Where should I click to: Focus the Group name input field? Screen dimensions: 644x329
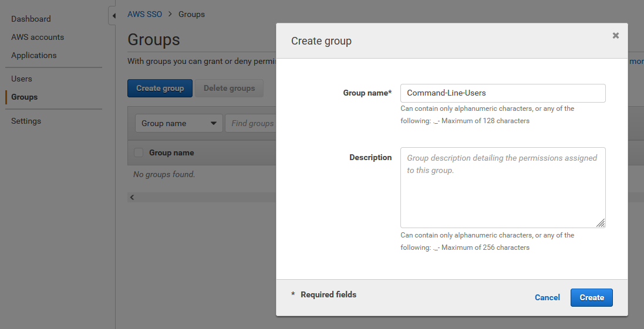coord(503,93)
